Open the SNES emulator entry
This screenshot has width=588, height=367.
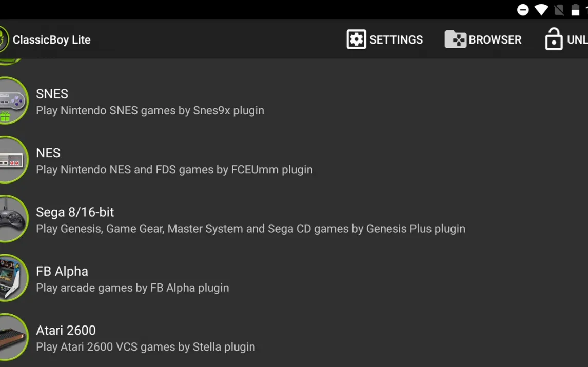point(294,101)
